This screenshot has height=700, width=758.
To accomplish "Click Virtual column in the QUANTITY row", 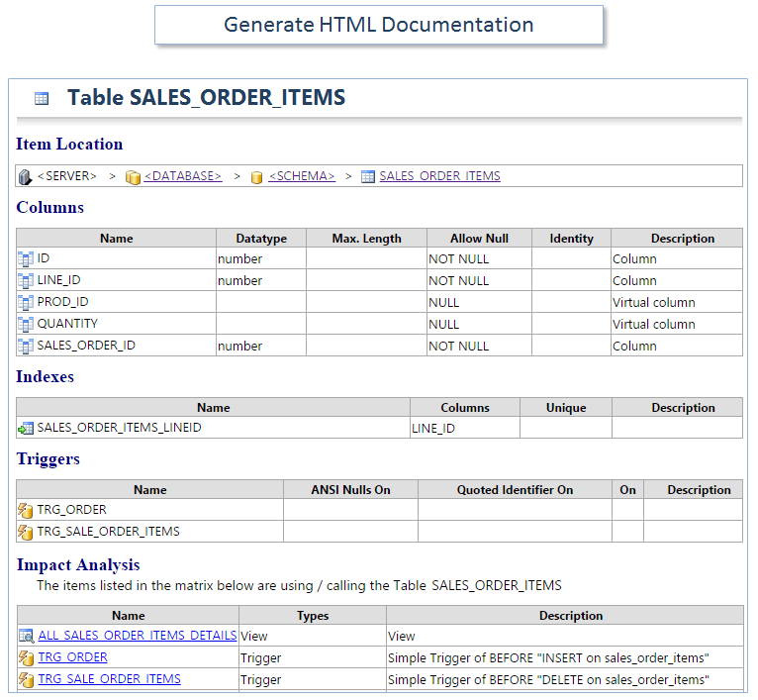I will [653, 324].
